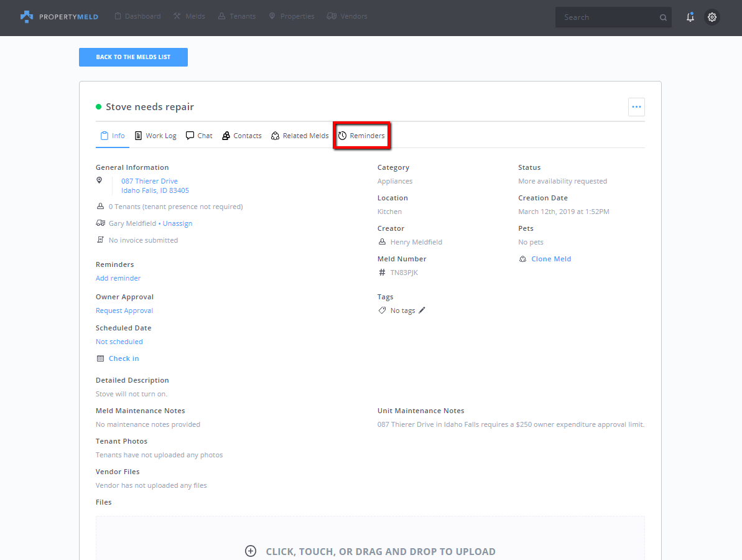Go to Melds in top navigation

pos(189,16)
